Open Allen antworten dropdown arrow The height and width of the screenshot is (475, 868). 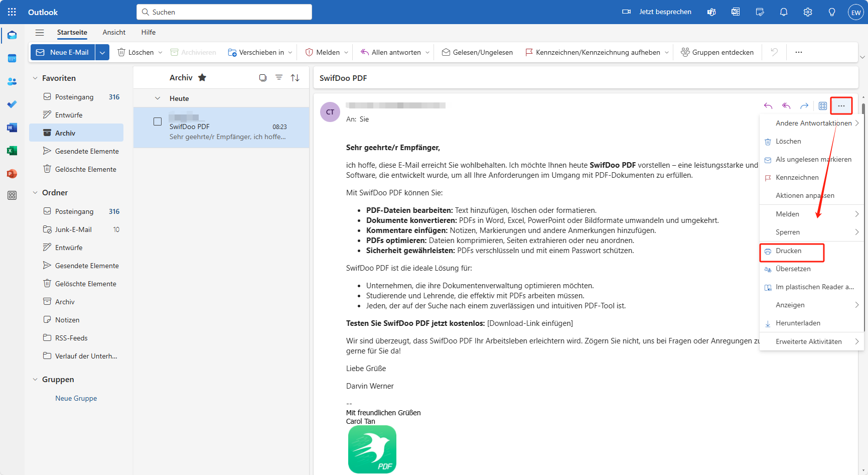[x=427, y=52]
